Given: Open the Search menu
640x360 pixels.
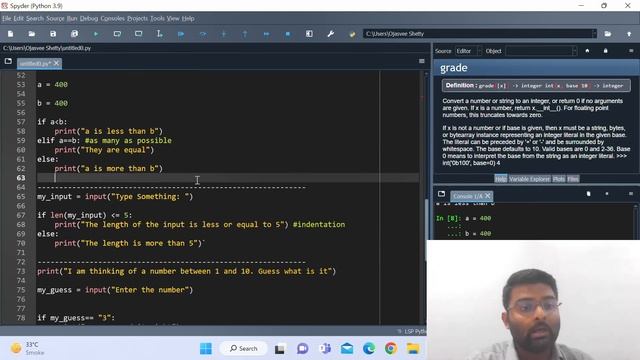Looking at the screenshot, I should pos(35,18).
